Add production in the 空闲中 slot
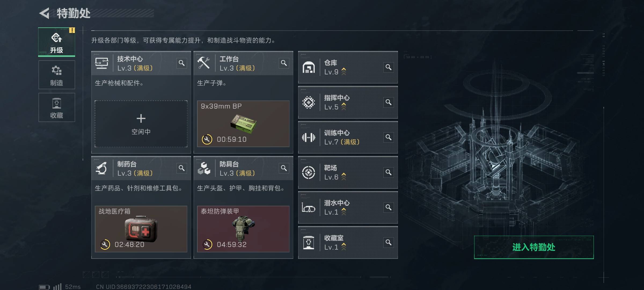The width and height of the screenshot is (644, 290). tap(141, 124)
